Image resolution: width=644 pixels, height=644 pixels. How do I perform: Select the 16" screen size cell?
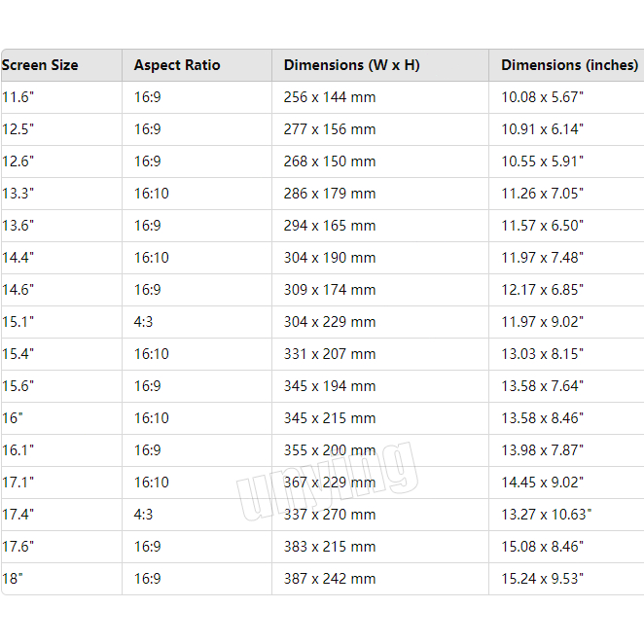(x=14, y=418)
